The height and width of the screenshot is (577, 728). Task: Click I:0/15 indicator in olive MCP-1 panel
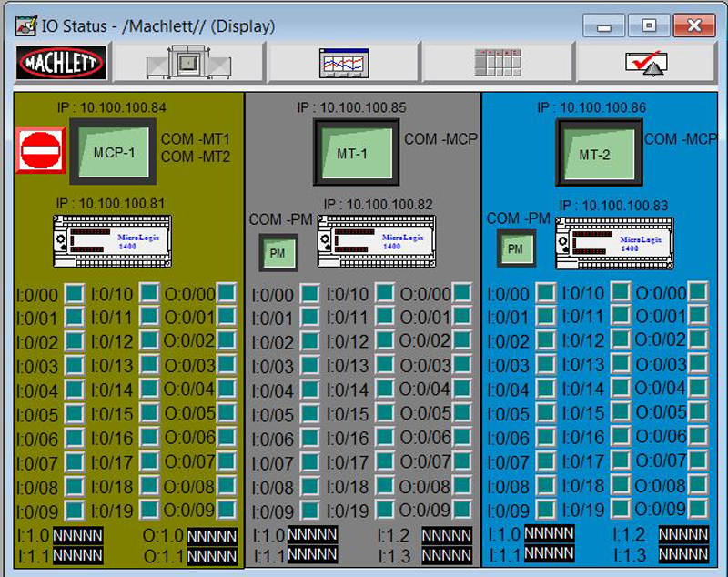click(149, 412)
